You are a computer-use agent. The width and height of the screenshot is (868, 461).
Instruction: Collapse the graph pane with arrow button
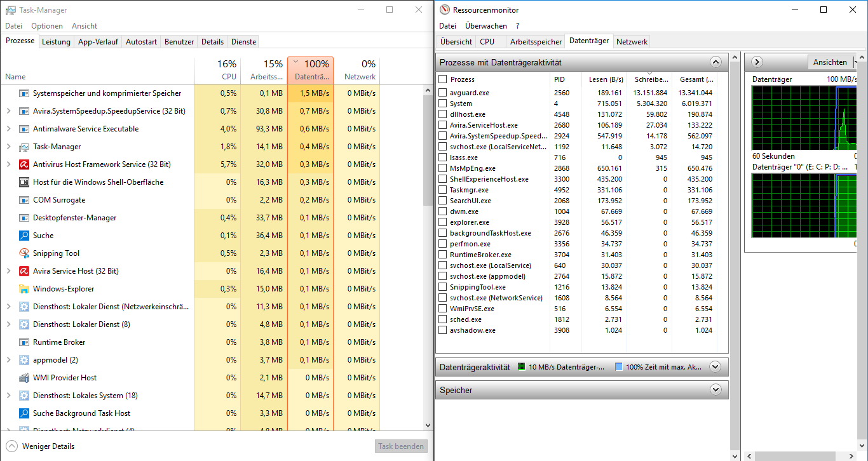pyautogui.click(x=757, y=62)
